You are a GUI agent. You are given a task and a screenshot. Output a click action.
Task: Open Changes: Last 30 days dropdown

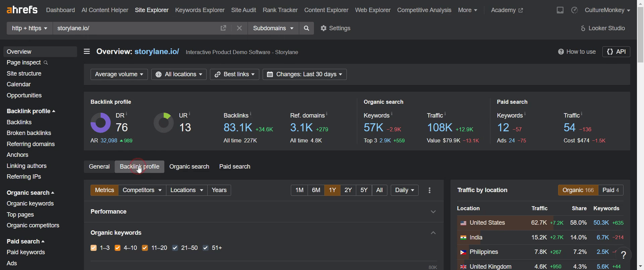(305, 74)
